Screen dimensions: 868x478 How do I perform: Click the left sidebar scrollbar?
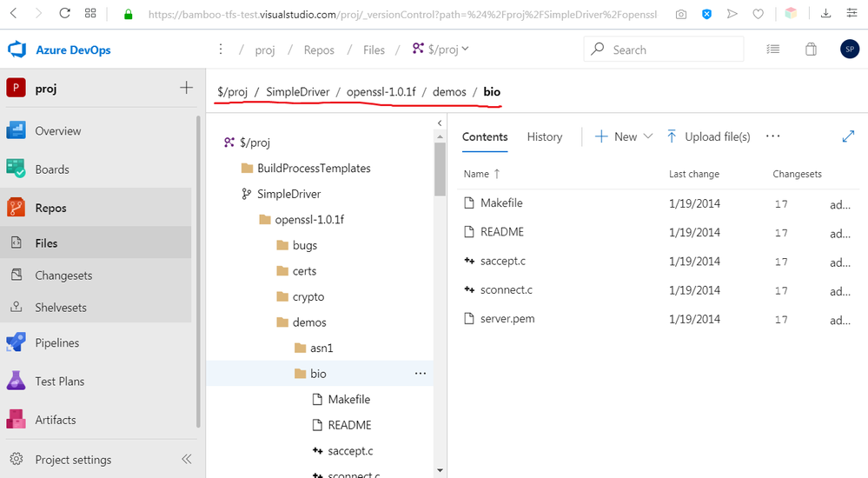point(197,271)
